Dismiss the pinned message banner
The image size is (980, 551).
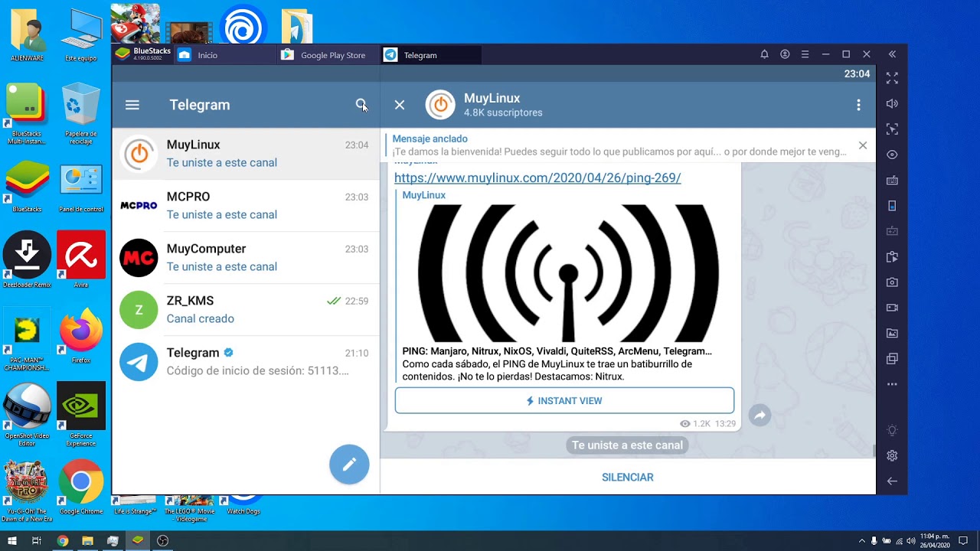863,145
